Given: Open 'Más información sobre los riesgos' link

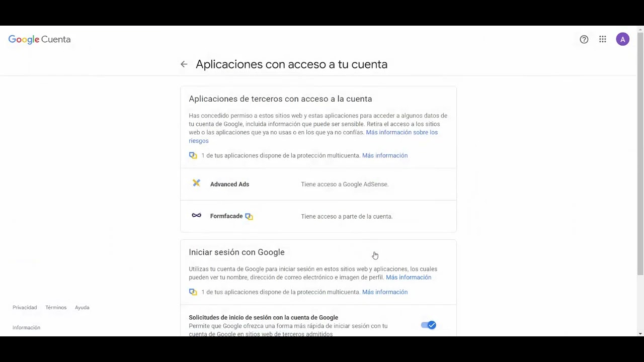Looking at the screenshot, I should click(401, 132).
